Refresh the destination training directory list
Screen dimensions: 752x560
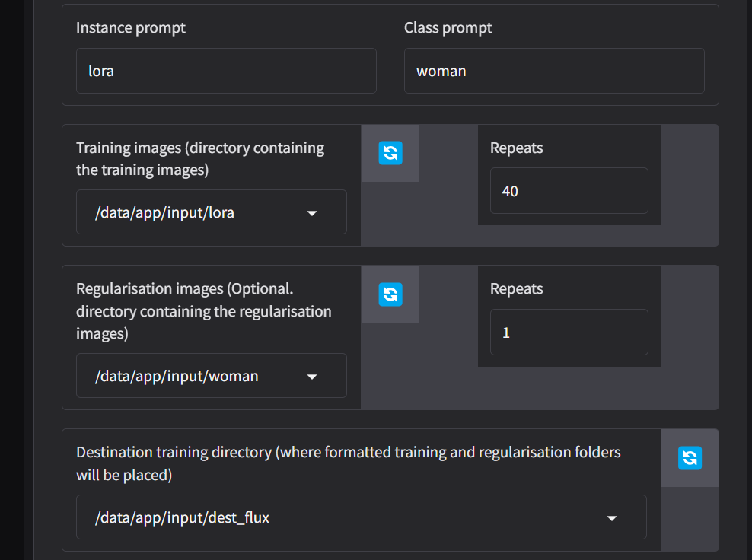(690, 457)
